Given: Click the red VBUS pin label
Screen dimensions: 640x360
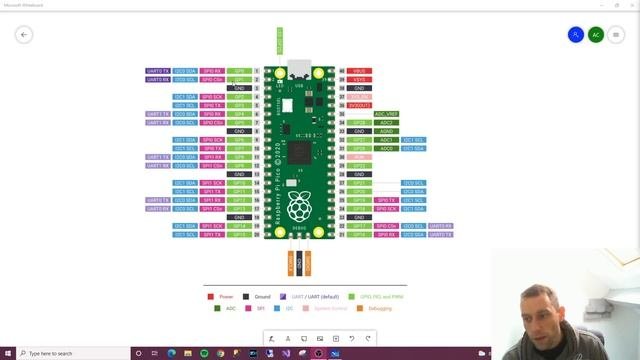Looking at the screenshot, I should point(359,71).
